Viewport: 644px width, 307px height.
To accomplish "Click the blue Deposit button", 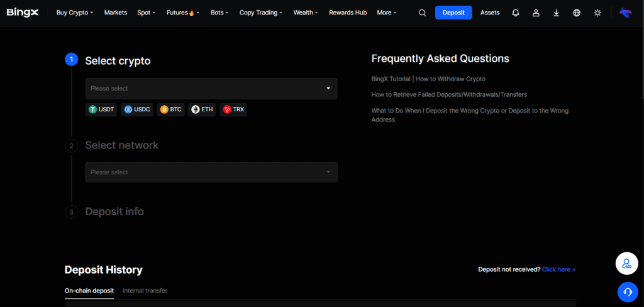I will 453,13.
